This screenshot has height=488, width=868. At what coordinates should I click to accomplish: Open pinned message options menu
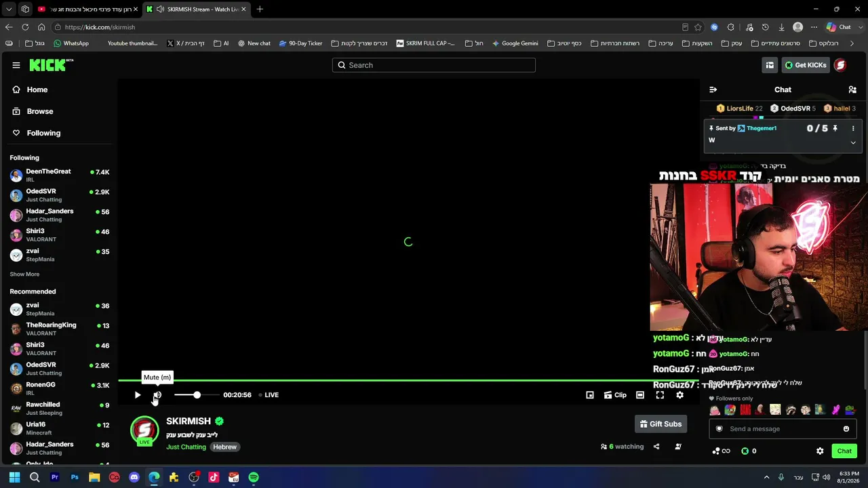(853, 128)
